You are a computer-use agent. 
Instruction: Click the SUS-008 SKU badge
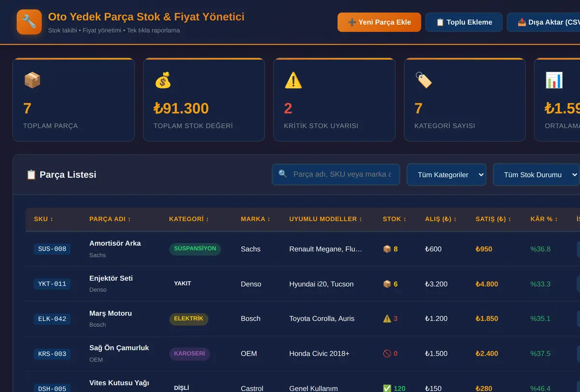[52, 249]
